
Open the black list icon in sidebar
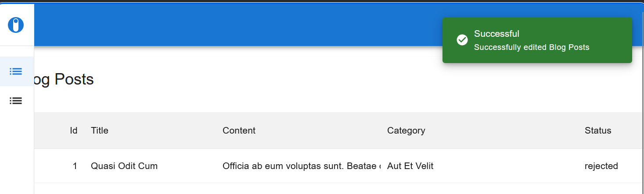pos(16,101)
